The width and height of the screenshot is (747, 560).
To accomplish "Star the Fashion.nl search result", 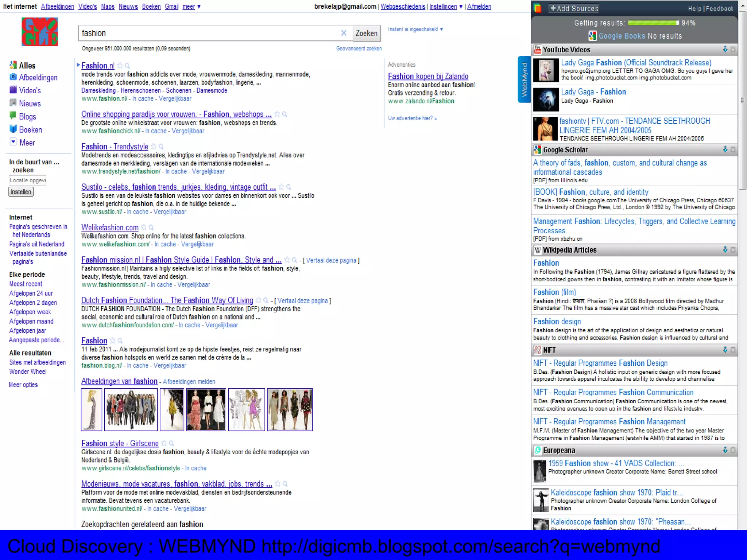I will (120, 66).
